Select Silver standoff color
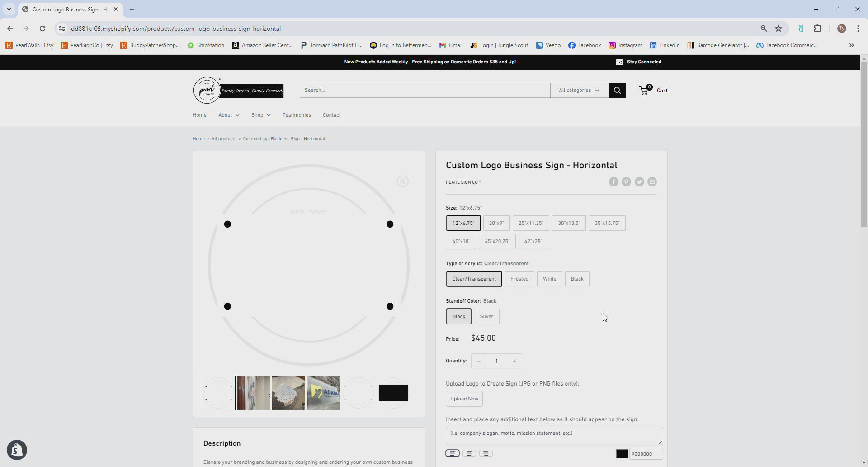 [486, 316]
